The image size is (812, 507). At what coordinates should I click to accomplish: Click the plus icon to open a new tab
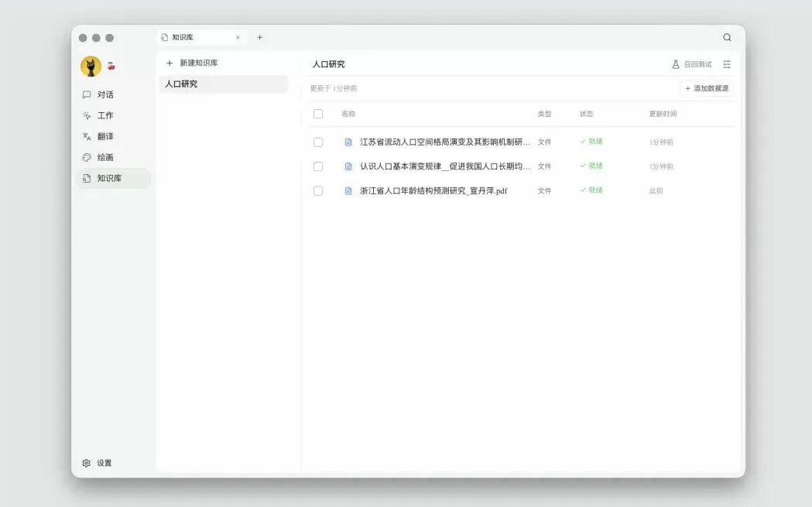coord(260,37)
